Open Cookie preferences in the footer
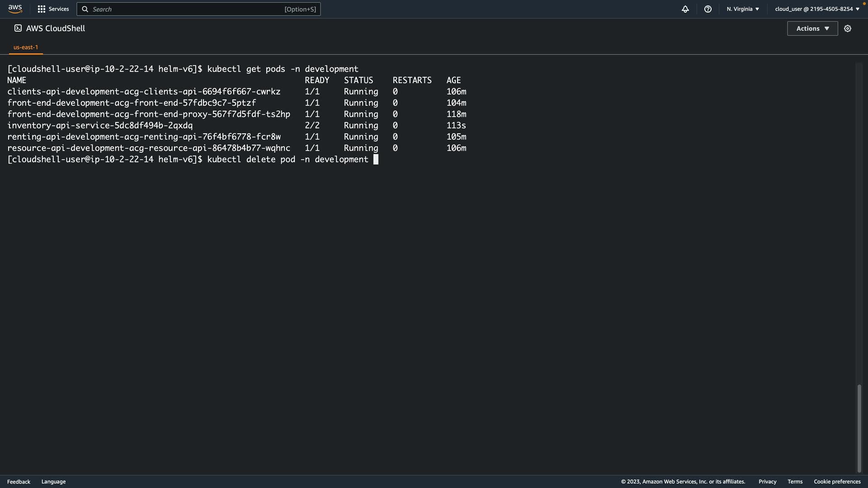Screen dimensions: 868x488 click(837, 482)
